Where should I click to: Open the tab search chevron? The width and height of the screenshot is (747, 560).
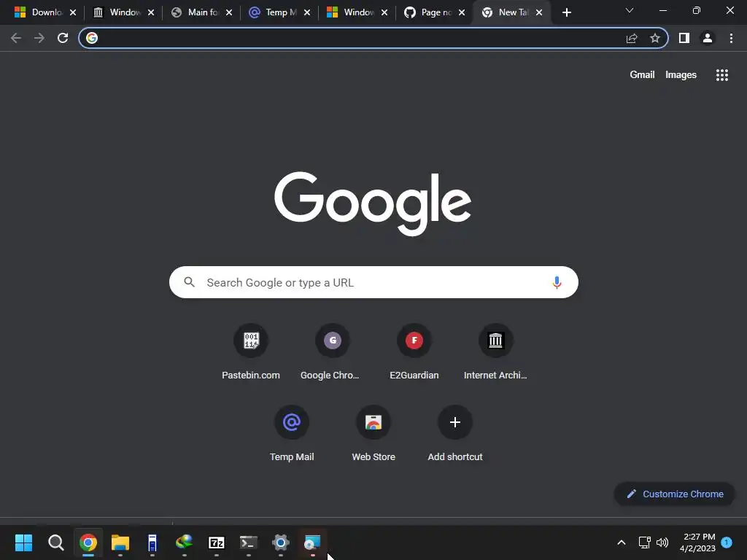click(630, 10)
